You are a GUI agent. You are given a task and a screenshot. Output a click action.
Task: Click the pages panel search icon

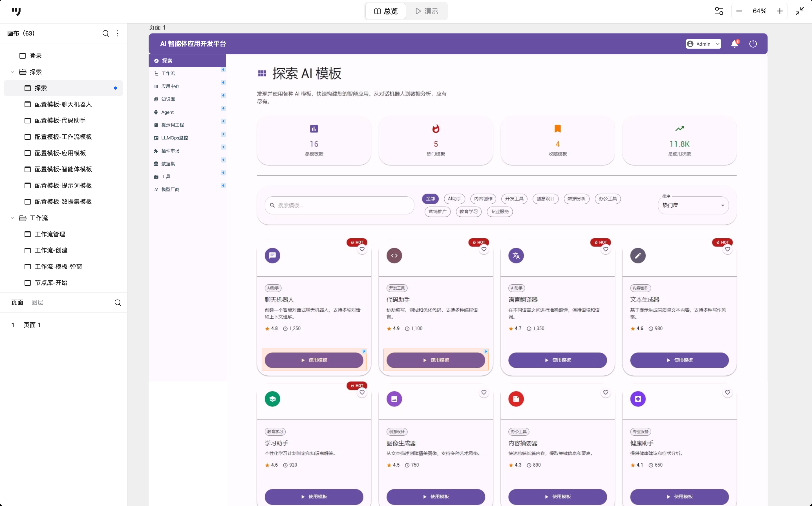[x=118, y=303]
